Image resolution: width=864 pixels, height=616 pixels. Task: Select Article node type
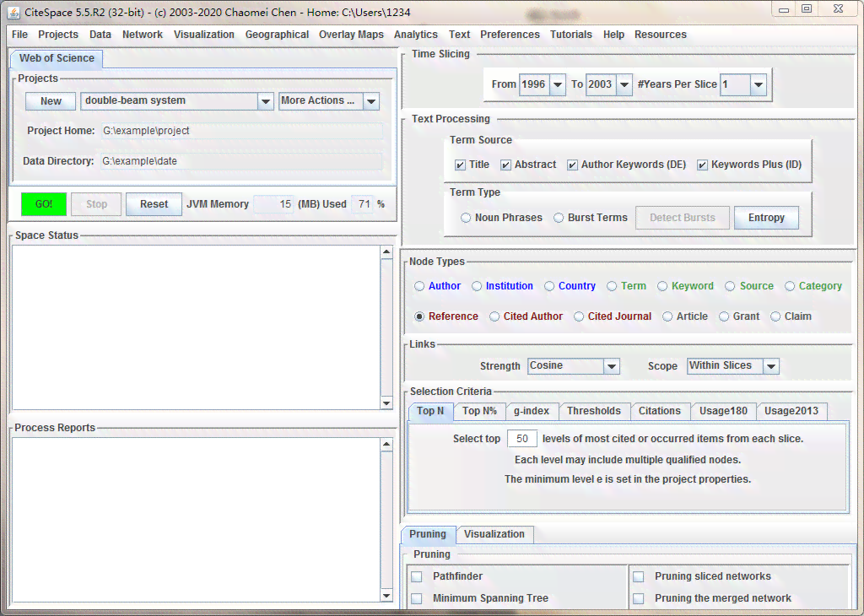667,316
